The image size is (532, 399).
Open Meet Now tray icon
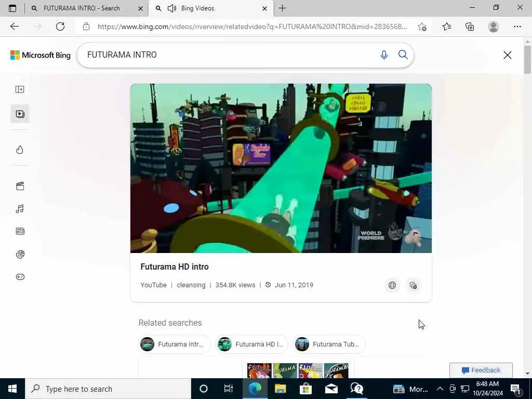coord(453,389)
